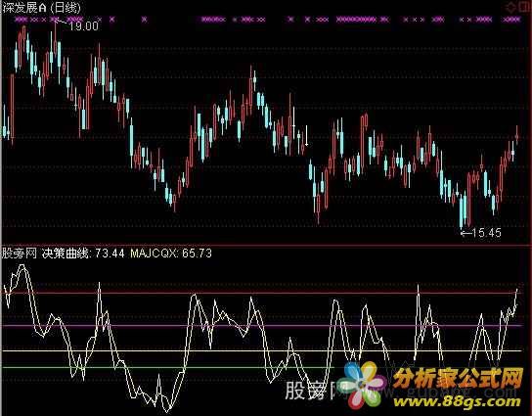Click the 股旁网 indicator name label
Image resolution: width=532 pixels, height=416 pixels.
[20, 254]
